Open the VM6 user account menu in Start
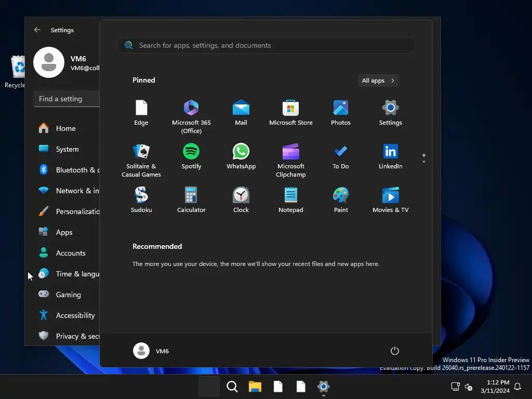Screen dimensions: 532x399 pos(151,351)
